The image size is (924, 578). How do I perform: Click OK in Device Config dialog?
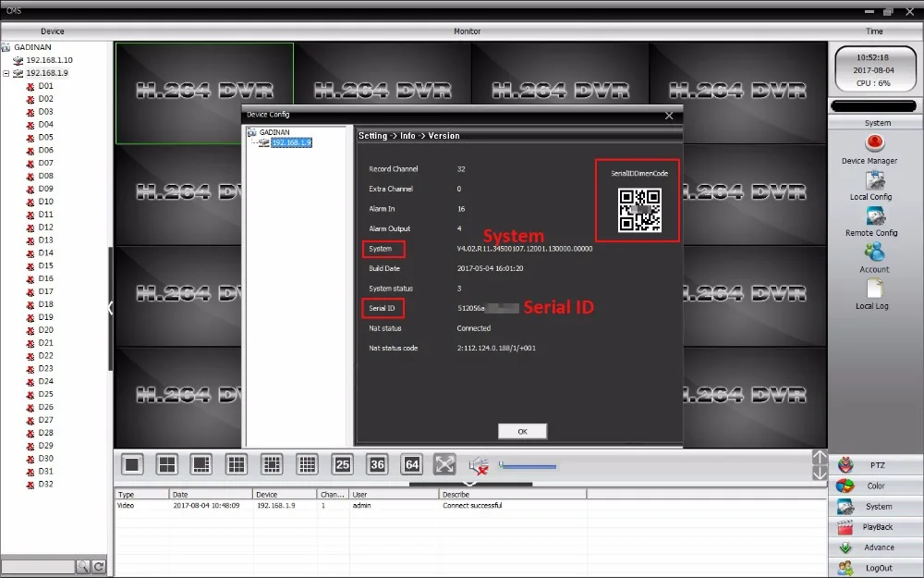pyautogui.click(x=522, y=432)
